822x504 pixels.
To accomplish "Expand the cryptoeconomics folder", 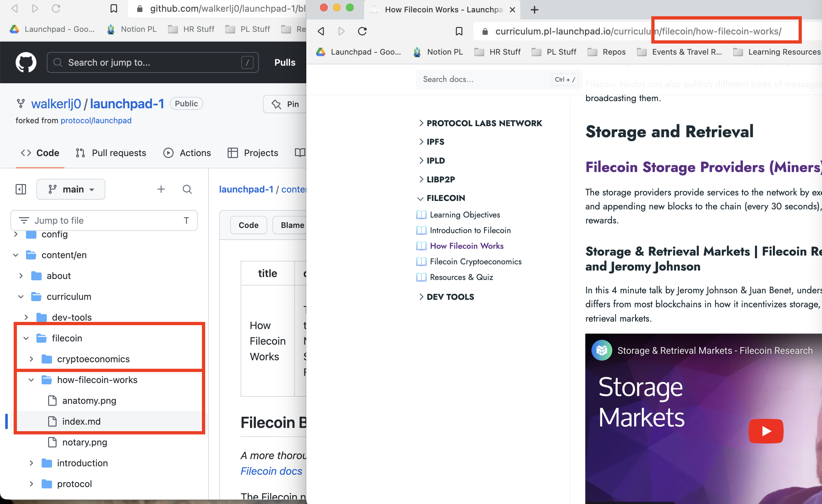I will (31, 359).
